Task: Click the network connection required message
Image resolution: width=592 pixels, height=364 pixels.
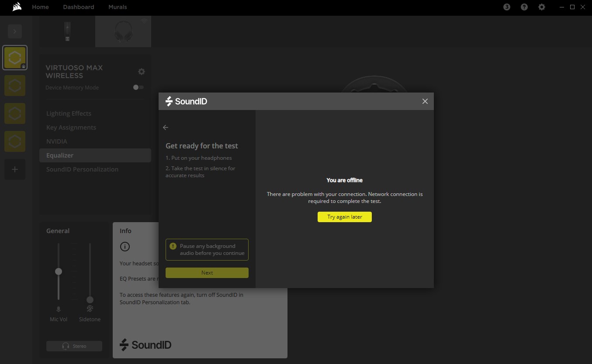Action: pyautogui.click(x=345, y=198)
